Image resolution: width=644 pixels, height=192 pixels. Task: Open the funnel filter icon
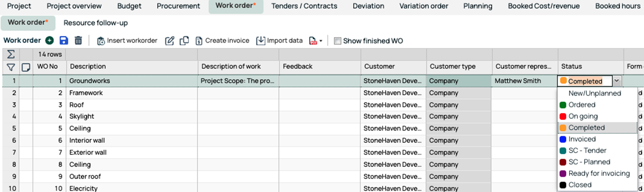(x=11, y=67)
